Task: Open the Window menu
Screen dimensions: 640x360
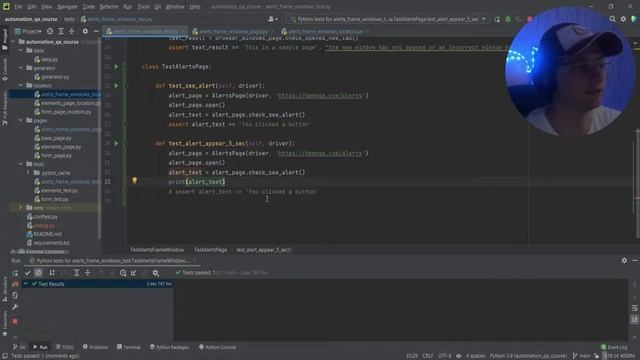Action: (x=175, y=7)
